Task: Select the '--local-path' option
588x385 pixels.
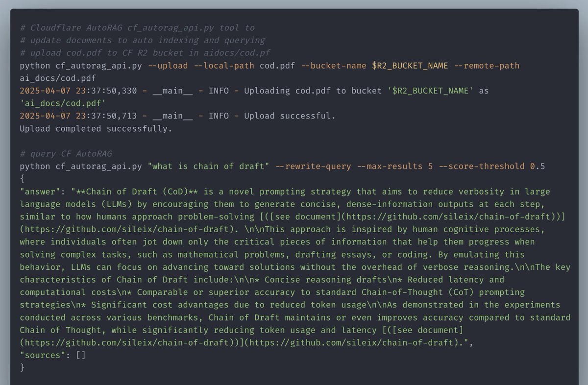Action: tap(224, 66)
